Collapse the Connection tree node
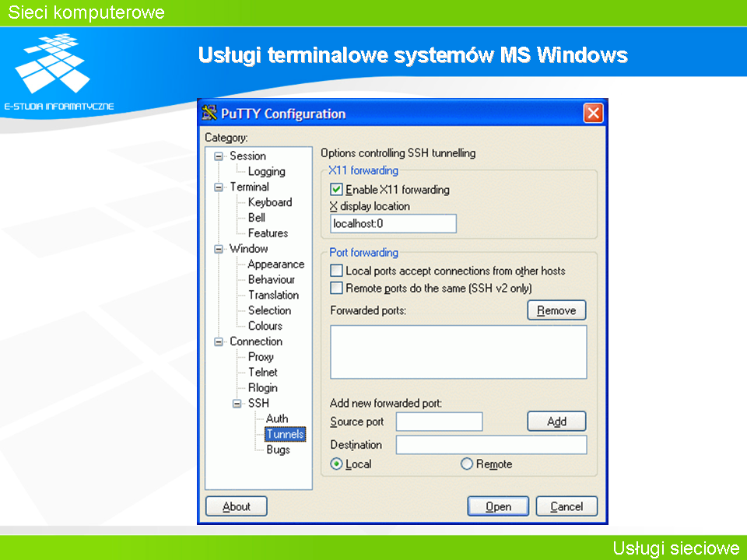The width and height of the screenshot is (747, 560). [x=219, y=342]
